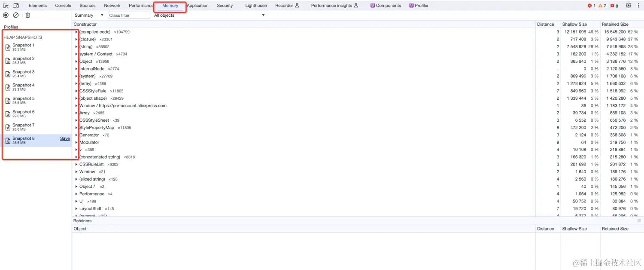644x270 pixels.
Task: Open the Performance insights tab
Action: pos(334,6)
